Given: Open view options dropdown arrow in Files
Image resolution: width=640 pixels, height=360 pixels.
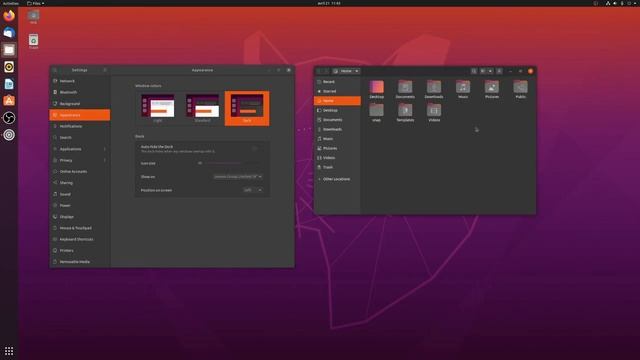Looking at the screenshot, I should tap(491, 71).
